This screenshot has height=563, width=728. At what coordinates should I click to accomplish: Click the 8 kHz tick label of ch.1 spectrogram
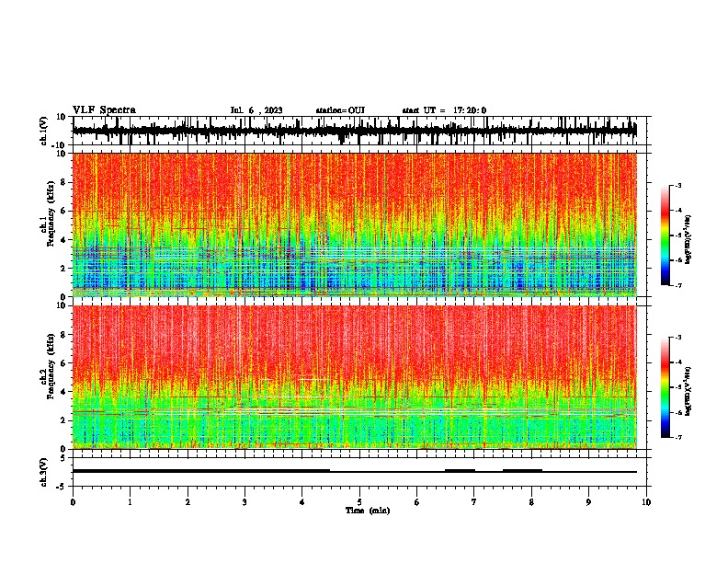[x=63, y=182]
